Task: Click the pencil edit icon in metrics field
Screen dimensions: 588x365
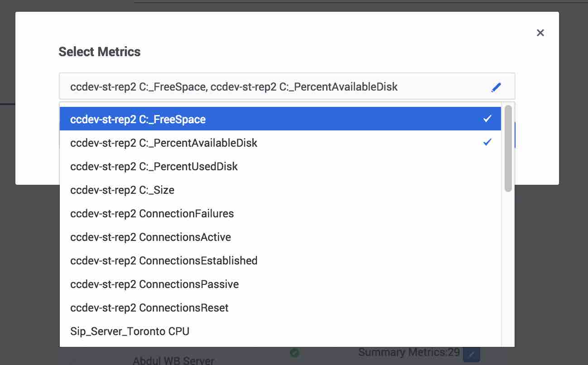Action: coord(496,87)
